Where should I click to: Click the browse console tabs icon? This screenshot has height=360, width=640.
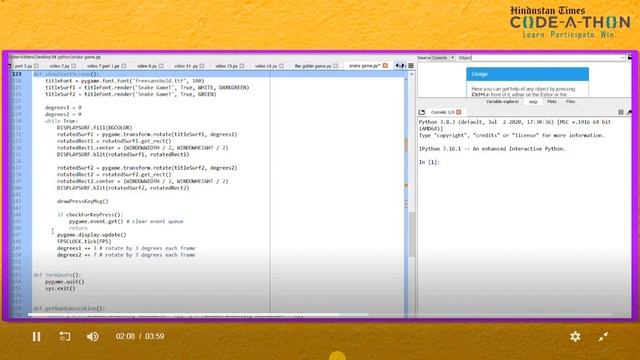pyautogui.click(x=422, y=112)
